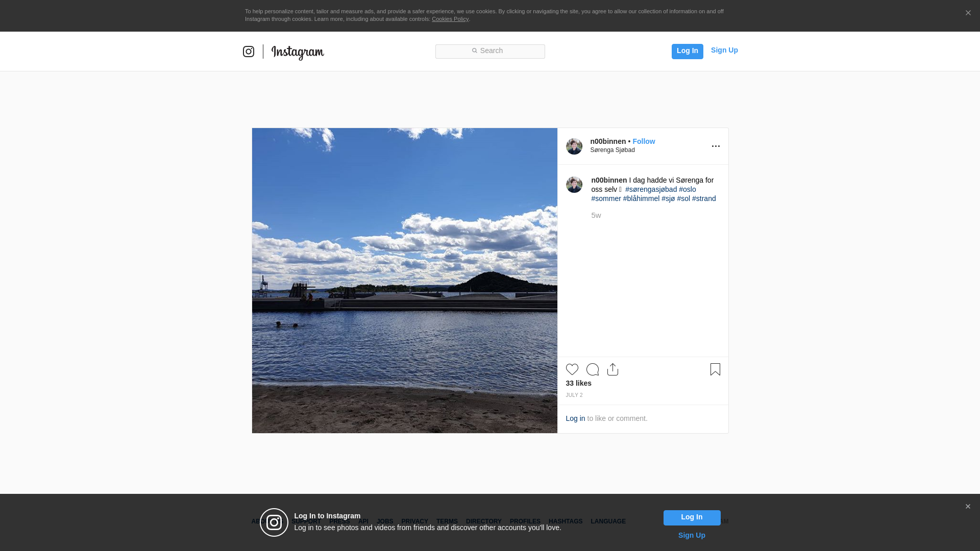Open the three-dot post options menu

tap(716, 146)
